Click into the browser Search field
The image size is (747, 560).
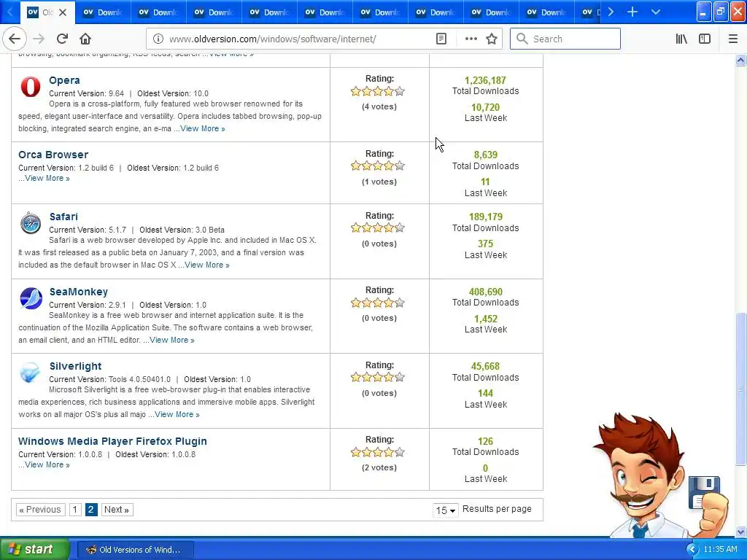[565, 39]
